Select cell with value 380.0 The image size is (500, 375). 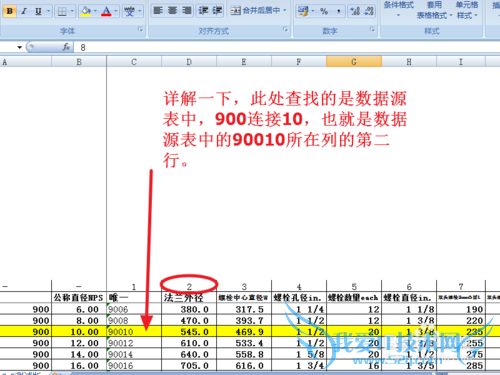click(x=189, y=309)
